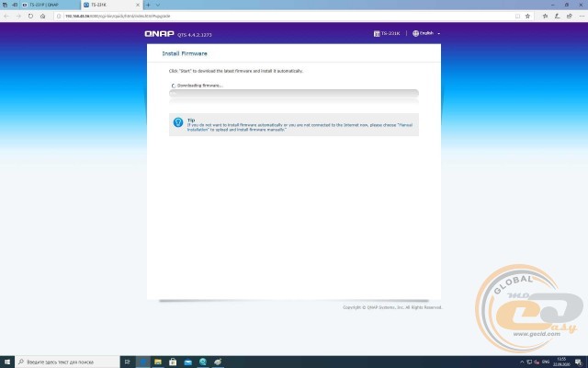
Task: Click the Windows taskbar search box
Action: coord(67,362)
